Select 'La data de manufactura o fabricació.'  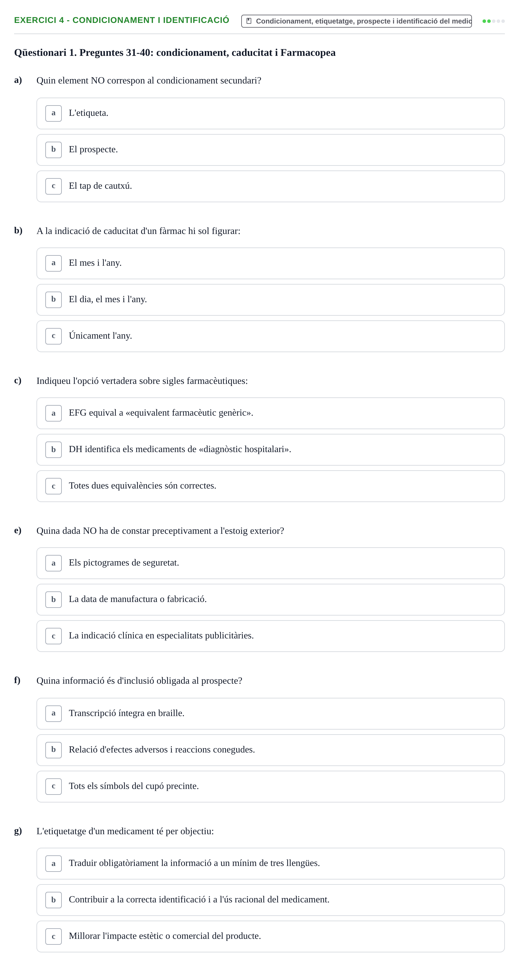270,599
